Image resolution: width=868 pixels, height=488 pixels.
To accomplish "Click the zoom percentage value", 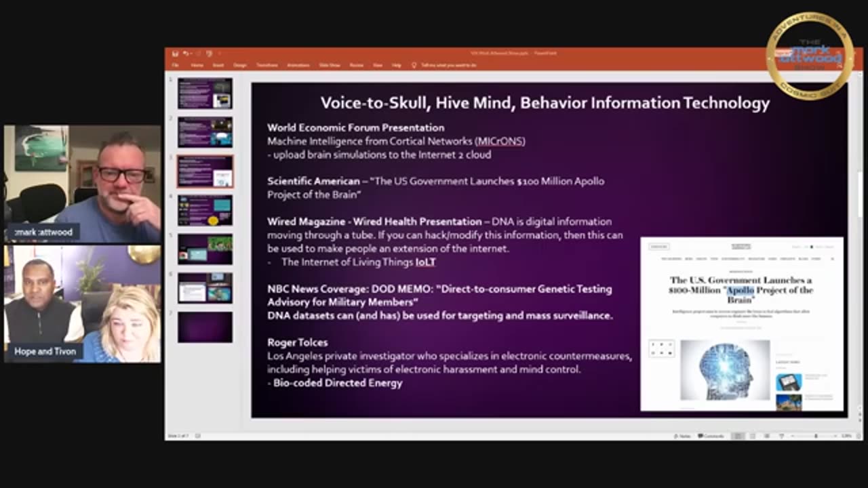I will pos(846,436).
